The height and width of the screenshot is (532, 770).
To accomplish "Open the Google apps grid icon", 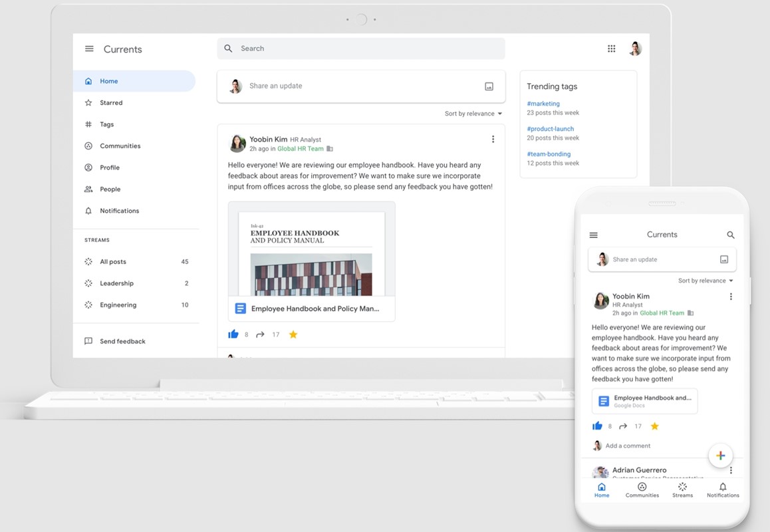I will click(x=611, y=49).
